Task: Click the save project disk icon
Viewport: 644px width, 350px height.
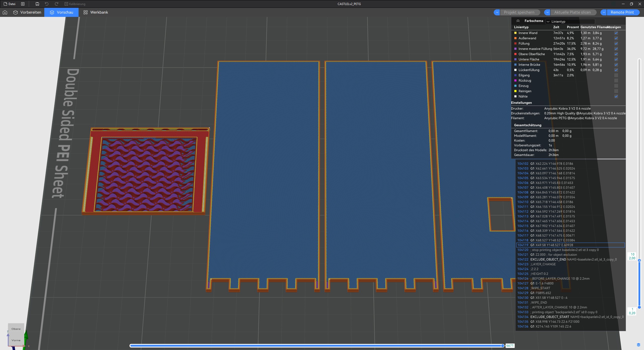Action: (x=37, y=4)
